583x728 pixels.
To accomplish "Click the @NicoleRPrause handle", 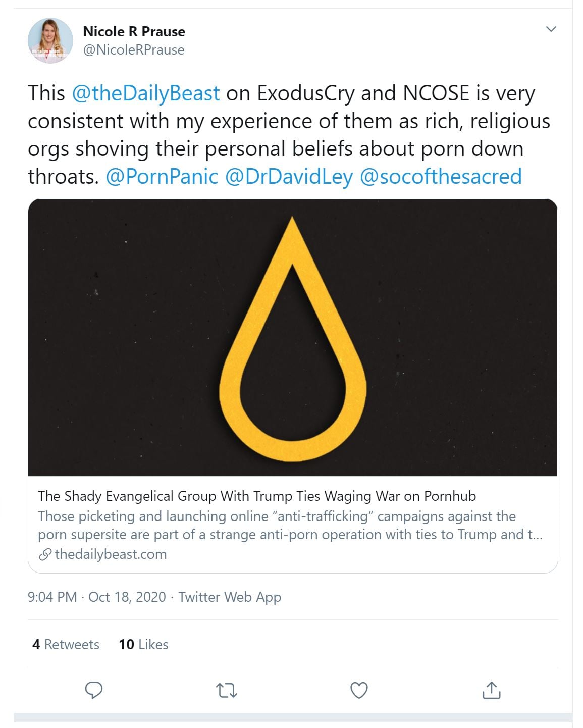I will 134,50.
